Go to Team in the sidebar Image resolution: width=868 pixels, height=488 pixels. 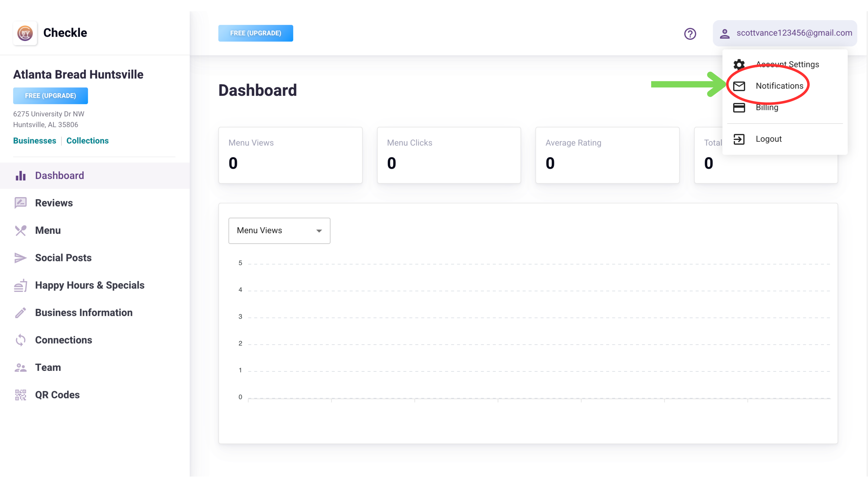coord(95,367)
